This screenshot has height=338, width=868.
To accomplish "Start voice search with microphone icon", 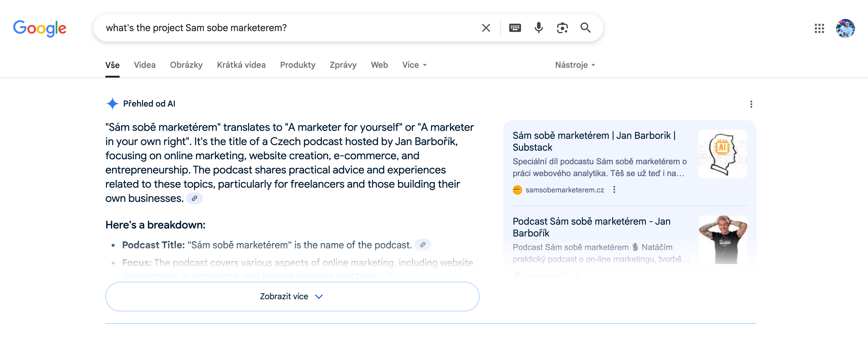I will pyautogui.click(x=539, y=28).
